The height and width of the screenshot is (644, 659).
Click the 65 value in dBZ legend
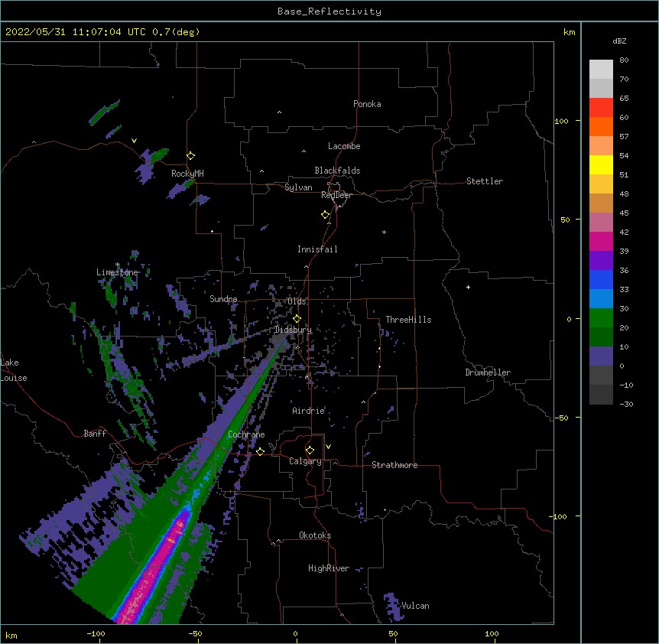(x=624, y=99)
